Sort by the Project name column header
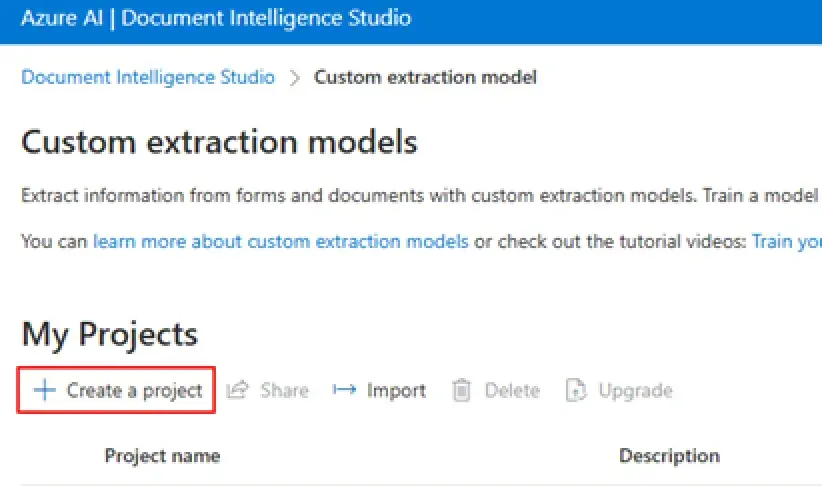 pos(163,456)
